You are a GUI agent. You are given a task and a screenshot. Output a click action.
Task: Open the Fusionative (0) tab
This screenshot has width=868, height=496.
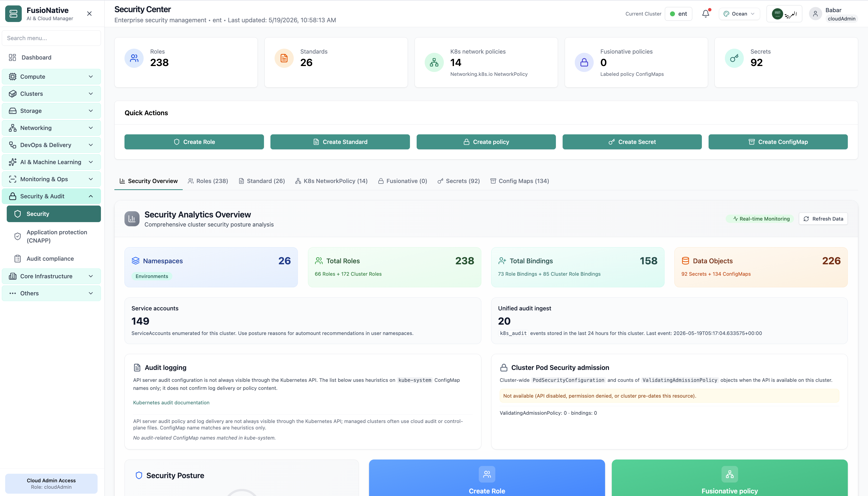[x=402, y=181]
